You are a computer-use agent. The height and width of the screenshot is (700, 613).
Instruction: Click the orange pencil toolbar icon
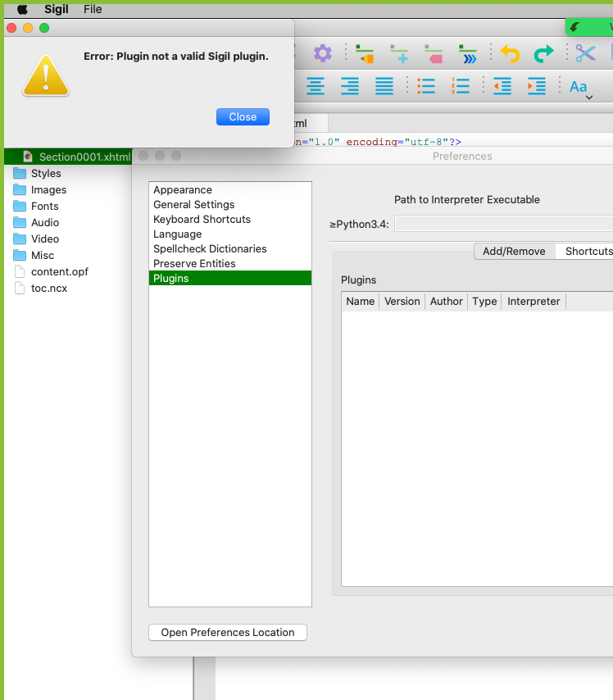click(365, 53)
